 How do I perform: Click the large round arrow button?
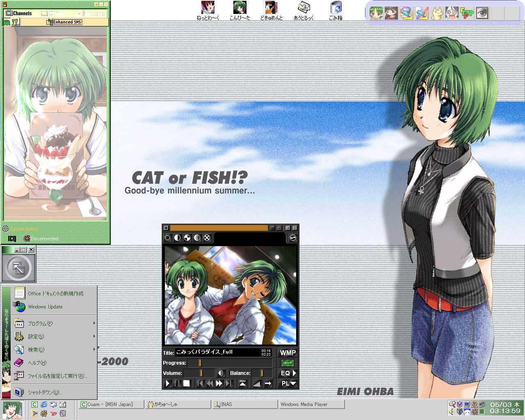[x=18, y=268]
